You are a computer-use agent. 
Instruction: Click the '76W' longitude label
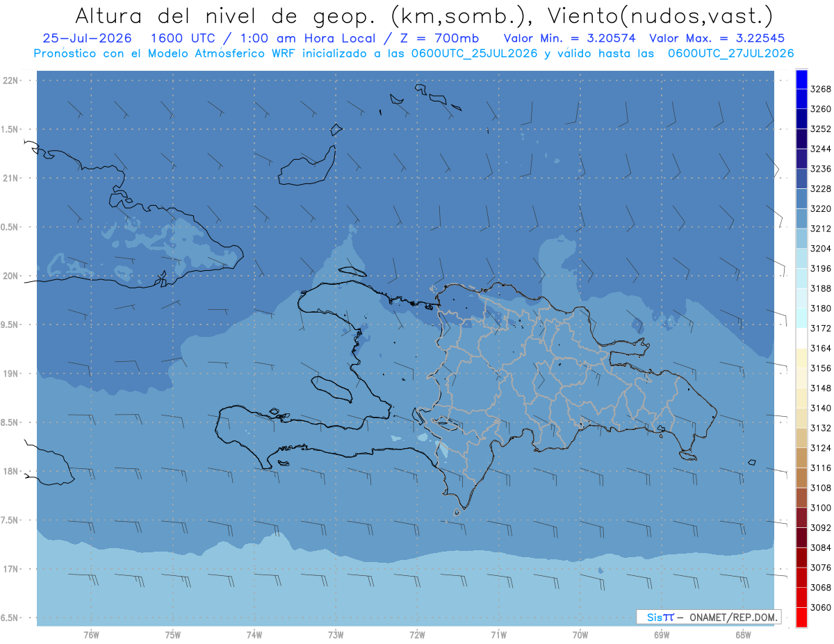coord(91,635)
